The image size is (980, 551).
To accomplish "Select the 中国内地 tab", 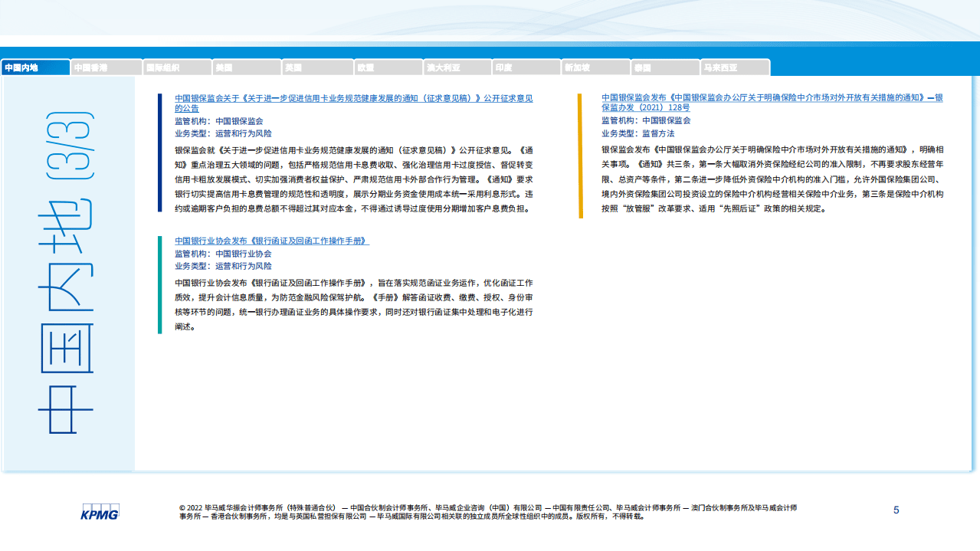I will [x=35, y=67].
